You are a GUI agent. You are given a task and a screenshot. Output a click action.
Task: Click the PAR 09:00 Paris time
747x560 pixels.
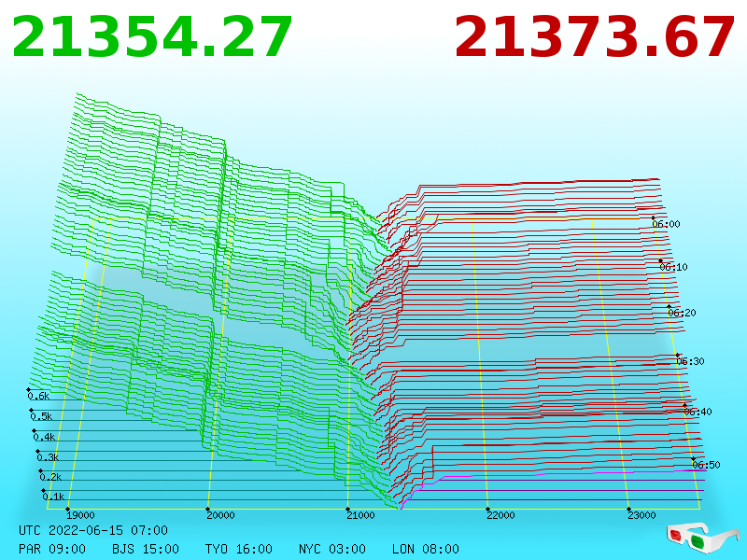[52, 549]
